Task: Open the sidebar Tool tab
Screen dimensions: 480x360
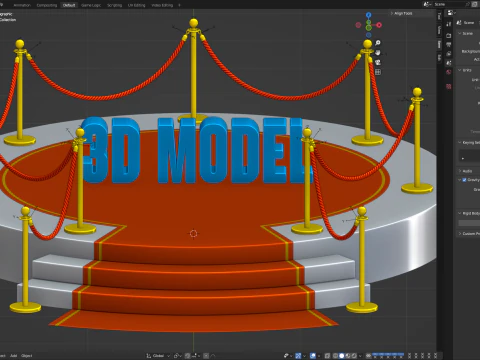Action: click(x=439, y=16)
